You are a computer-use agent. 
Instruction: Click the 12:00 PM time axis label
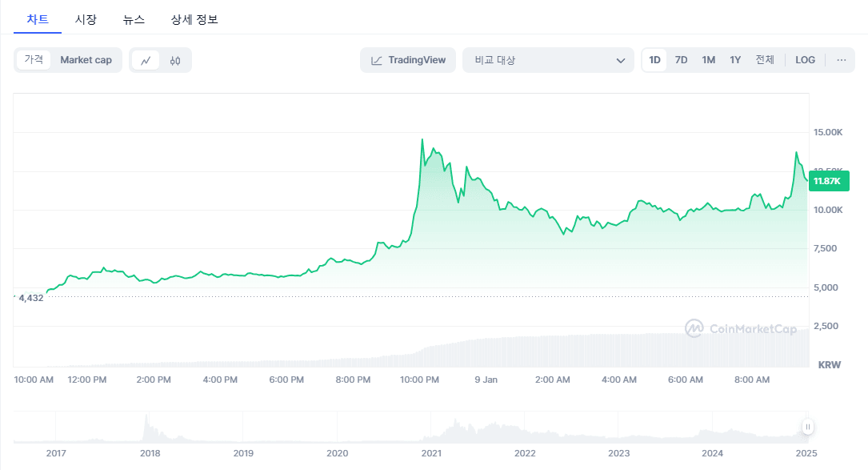[x=87, y=380]
